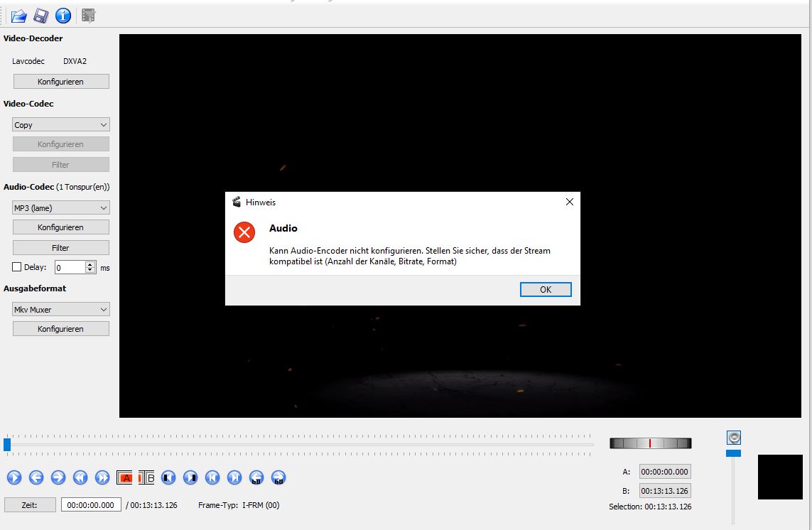
Task: Click the current time input field
Action: (x=91, y=505)
